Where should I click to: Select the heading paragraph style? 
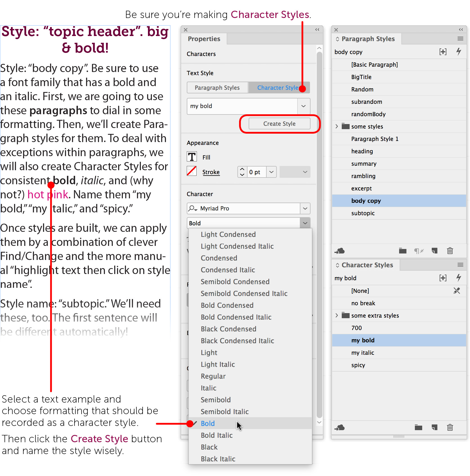(x=399, y=151)
